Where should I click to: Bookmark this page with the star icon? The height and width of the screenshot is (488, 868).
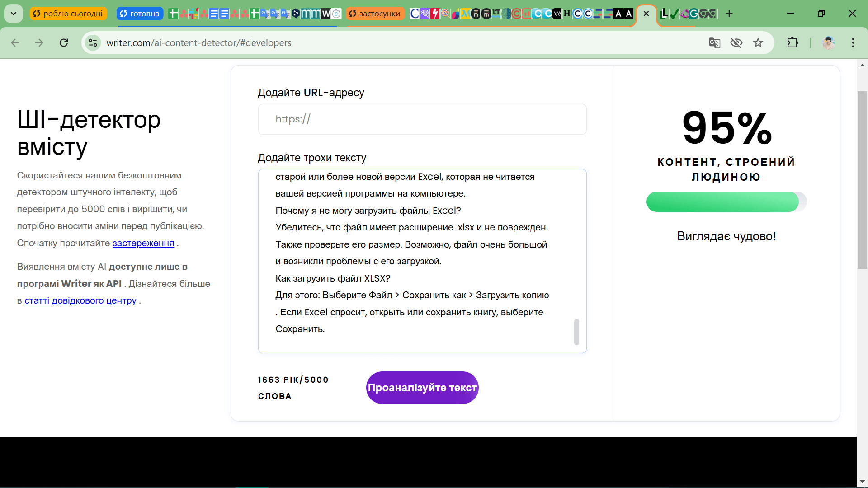pos(758,43)
